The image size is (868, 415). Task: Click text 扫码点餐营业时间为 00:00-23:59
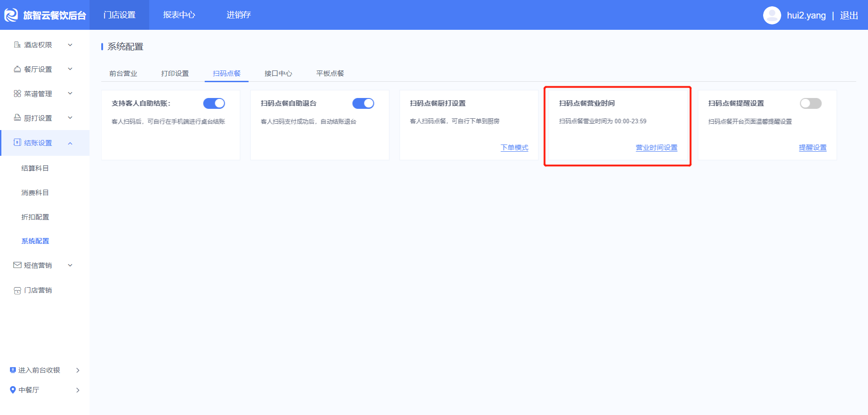tap(603, 121)
